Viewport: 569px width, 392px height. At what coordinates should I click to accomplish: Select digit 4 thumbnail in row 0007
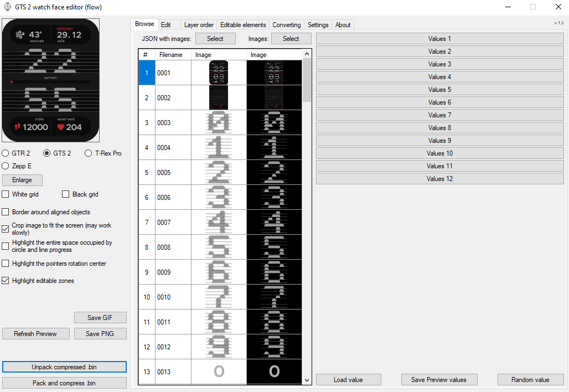[219, 222]
